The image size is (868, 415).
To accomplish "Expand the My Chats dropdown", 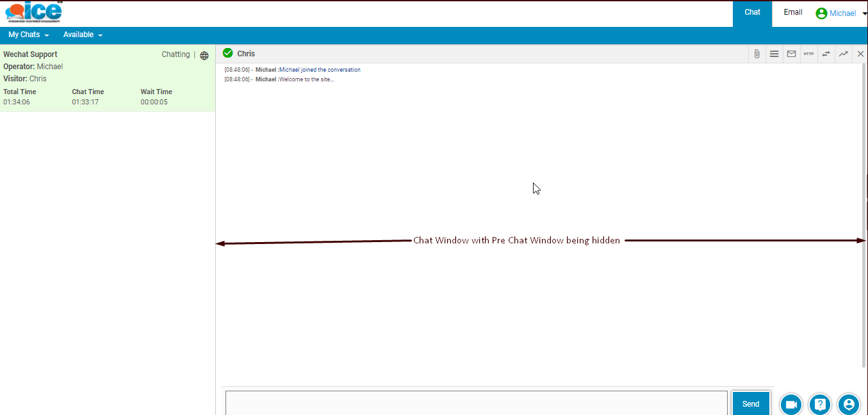I will [28, 35].
